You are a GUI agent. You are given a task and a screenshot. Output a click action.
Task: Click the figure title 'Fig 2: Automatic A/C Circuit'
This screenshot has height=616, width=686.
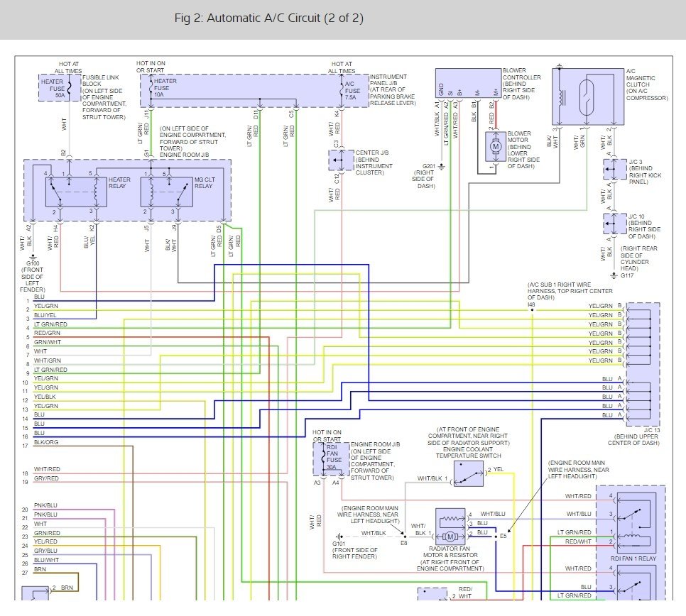268,18
